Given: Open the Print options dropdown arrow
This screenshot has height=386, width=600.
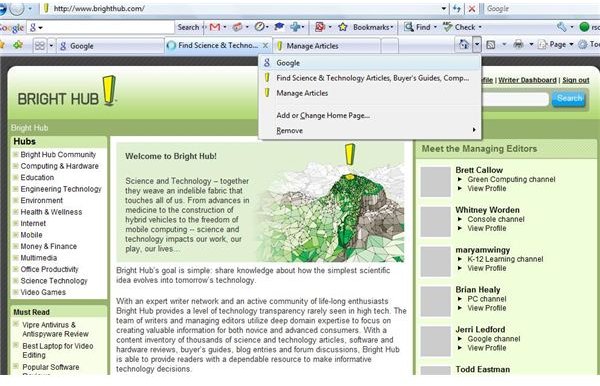Looking at the screenshot, I should pyautogui.click(x=531, y=45).
